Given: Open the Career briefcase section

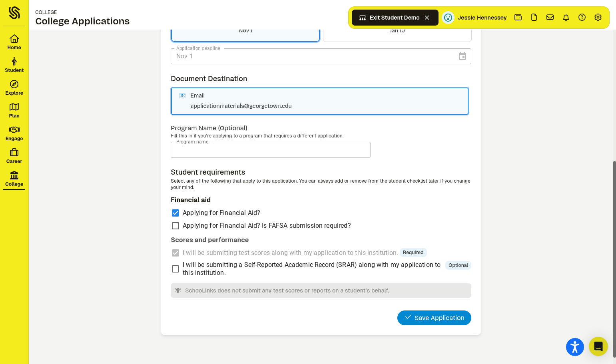Looking at the screenshot, I should 14,156.
